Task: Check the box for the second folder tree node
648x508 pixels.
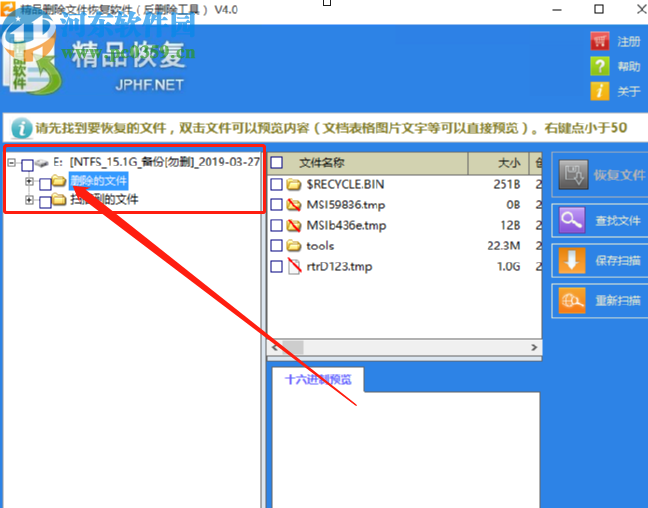Action: [45, 202]
